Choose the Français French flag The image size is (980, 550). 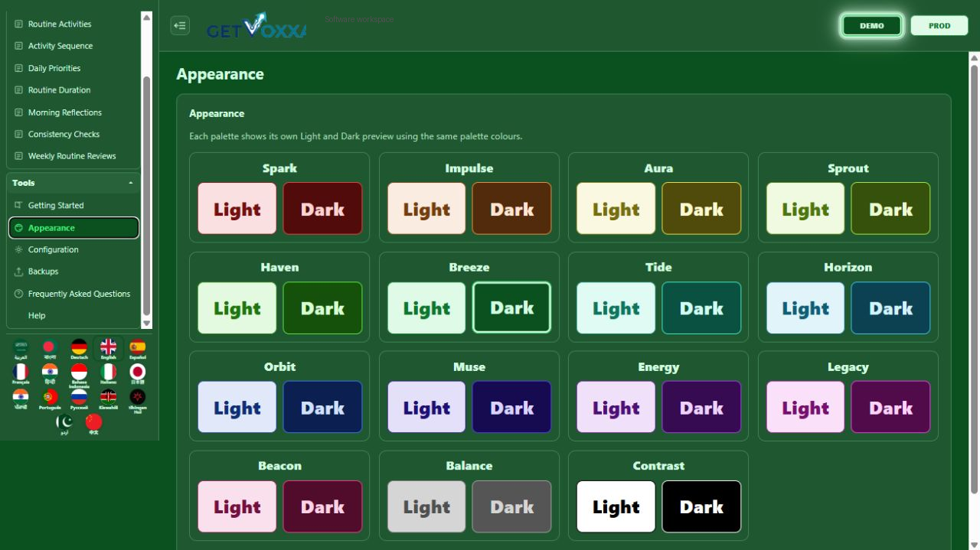(x=21, y=374)
